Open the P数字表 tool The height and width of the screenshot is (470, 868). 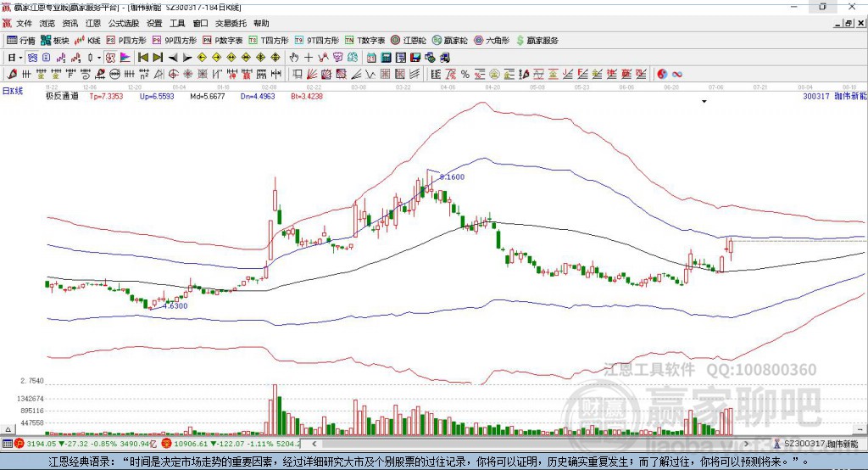pyautogui.click(x=223, y=41)
